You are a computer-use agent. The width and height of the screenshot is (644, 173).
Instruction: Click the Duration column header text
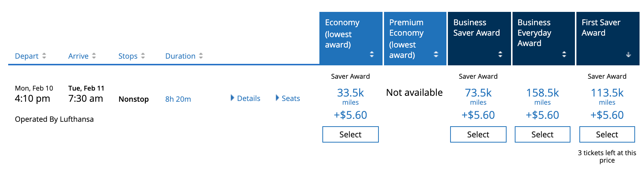point(180,56)
